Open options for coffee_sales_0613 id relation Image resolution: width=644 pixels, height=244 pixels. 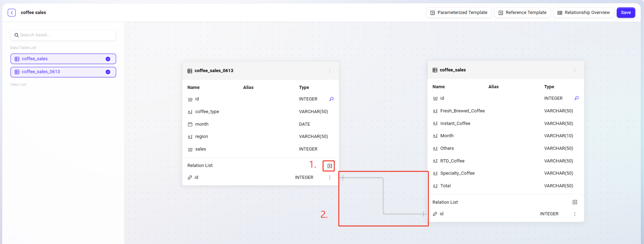coord(330,177)
